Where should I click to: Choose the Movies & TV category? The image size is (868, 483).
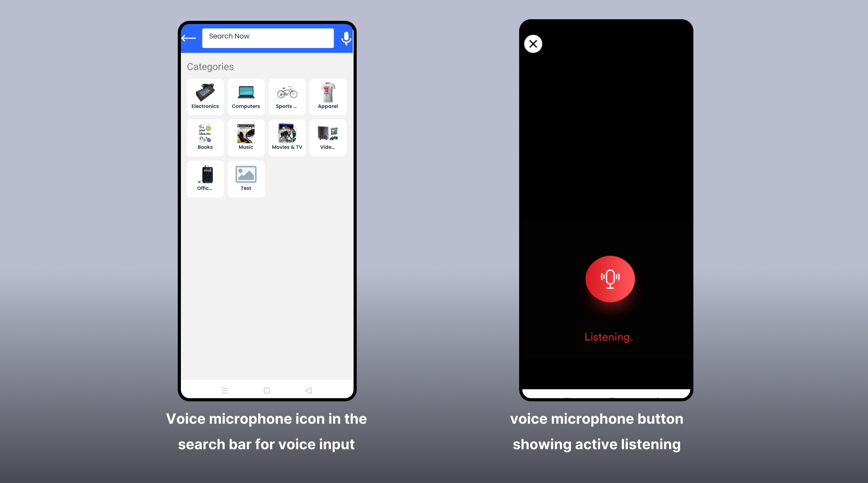pos(287,137)
